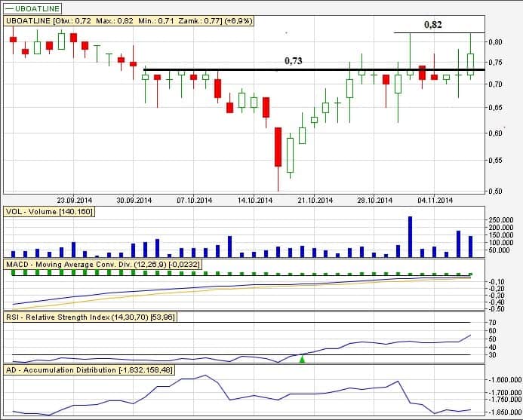Select the UBOATLINE price info header
This screenshot has width=523, height=420.
pyautogui.click(x=130, y=22)
